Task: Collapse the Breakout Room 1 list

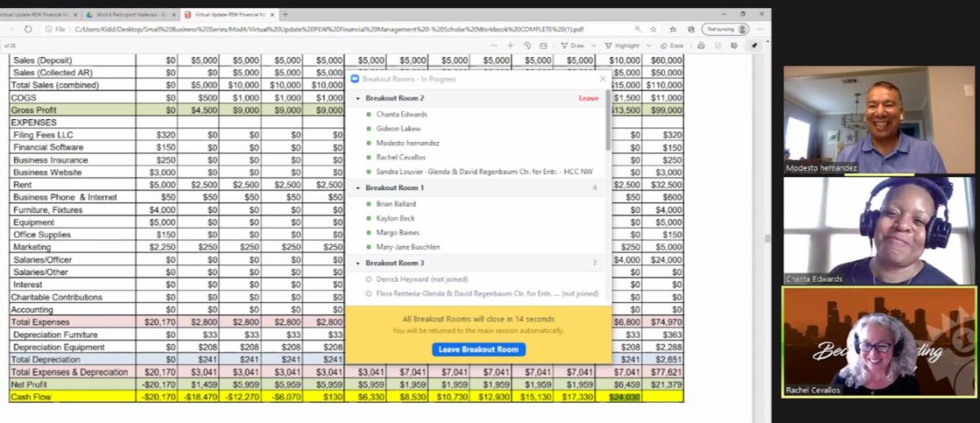Action: click(358, 188)
